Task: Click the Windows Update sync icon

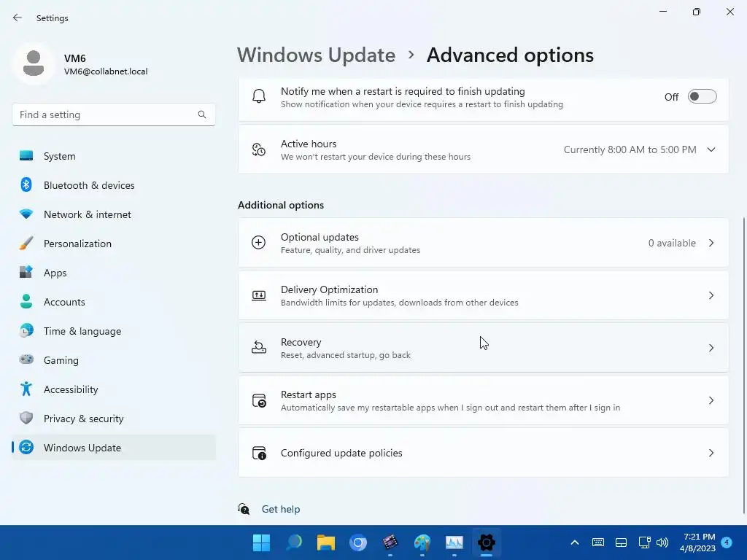Action: [26, 447]
